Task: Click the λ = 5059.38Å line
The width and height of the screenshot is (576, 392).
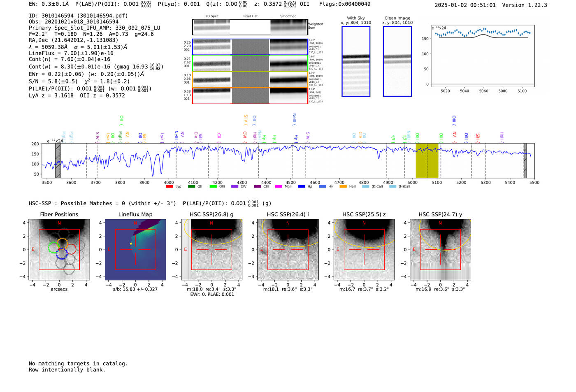Action: 78,47
